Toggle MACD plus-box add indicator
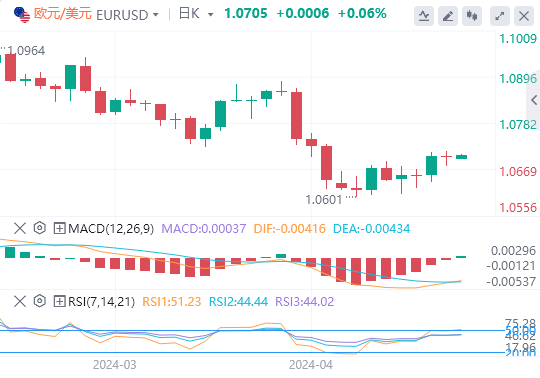Image resolution: width=540 pixels, height=378 pixels. pyautogui.click(x=60, y=228)
